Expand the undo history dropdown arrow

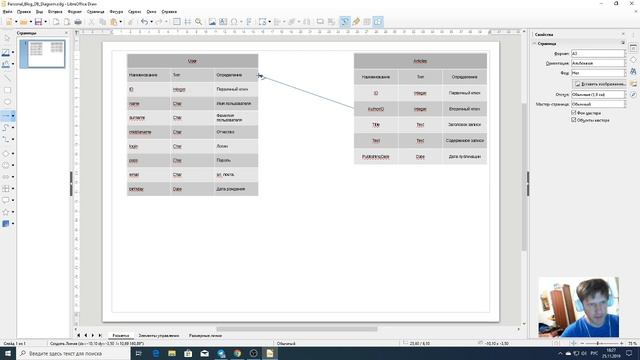151,22
